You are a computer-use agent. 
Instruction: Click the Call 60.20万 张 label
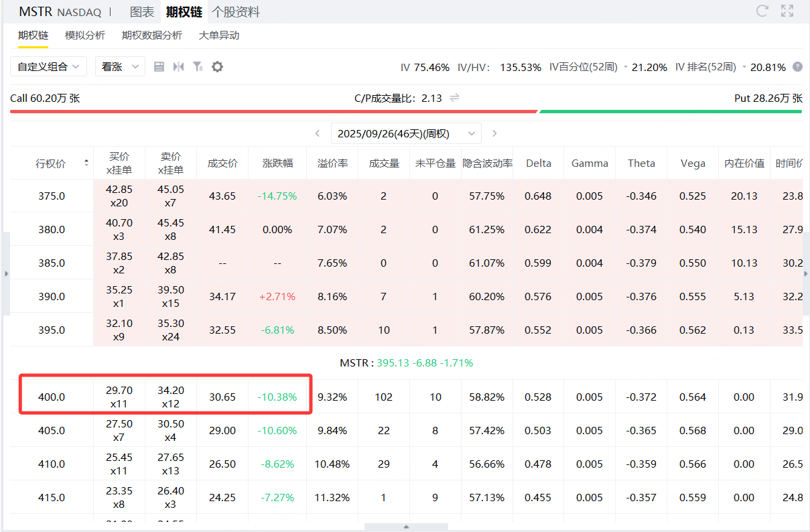click(45, 98)
